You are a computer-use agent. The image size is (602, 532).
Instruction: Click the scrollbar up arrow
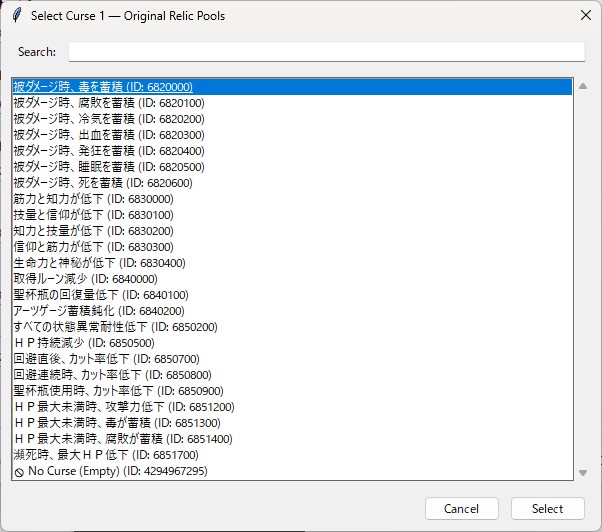coord(582,86)
